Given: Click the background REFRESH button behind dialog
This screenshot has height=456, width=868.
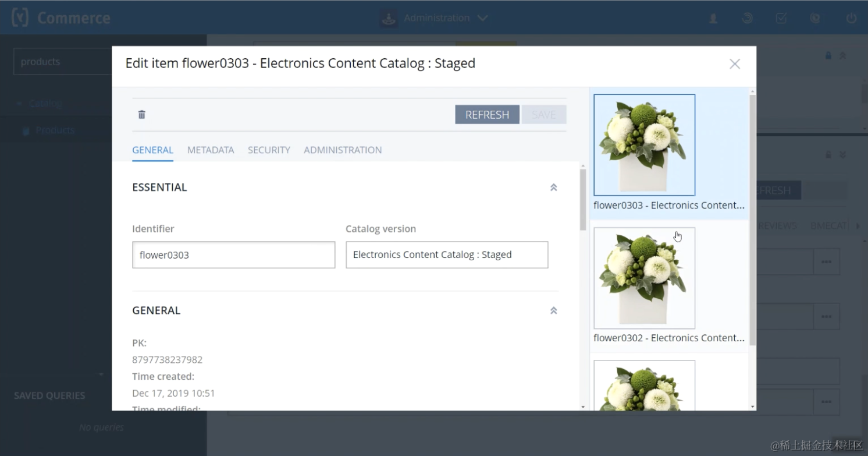Looking at the screenshot, I should [x=778, y=190].
